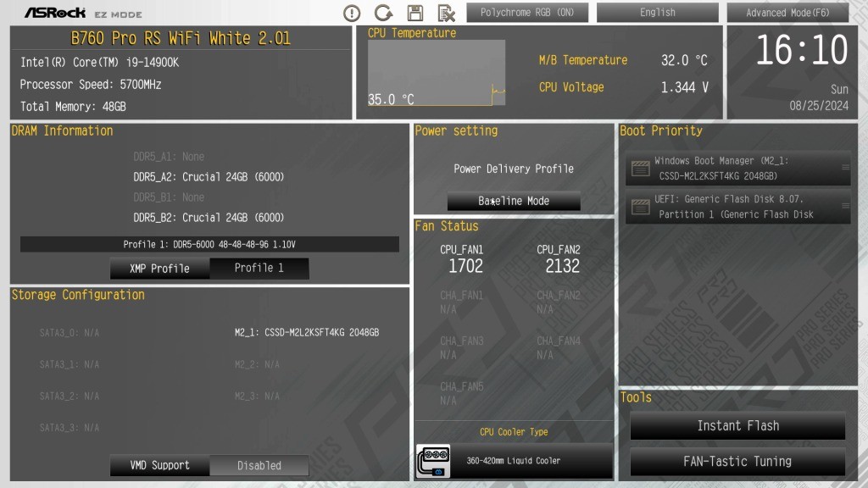Click M2_3 N/A storage entry
The image size is (868, 488).
(x=257, y=396)
